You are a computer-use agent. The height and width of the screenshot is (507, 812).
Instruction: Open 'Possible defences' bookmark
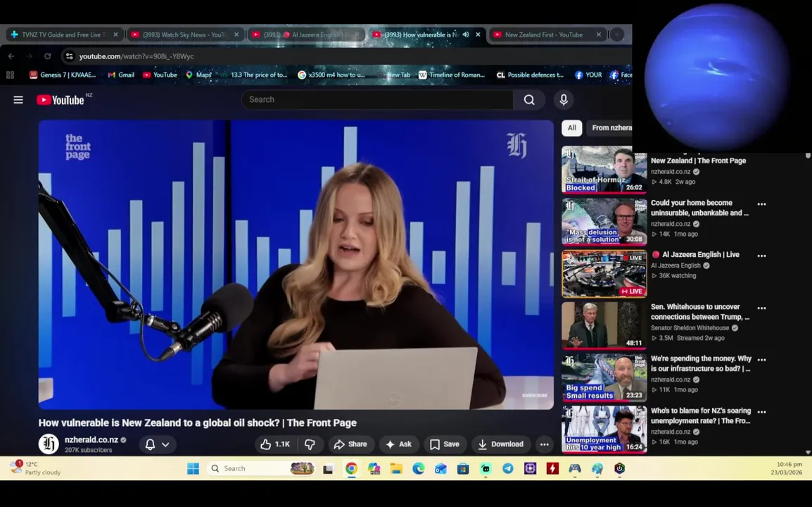pyautogui.click(x=530, y=75)
